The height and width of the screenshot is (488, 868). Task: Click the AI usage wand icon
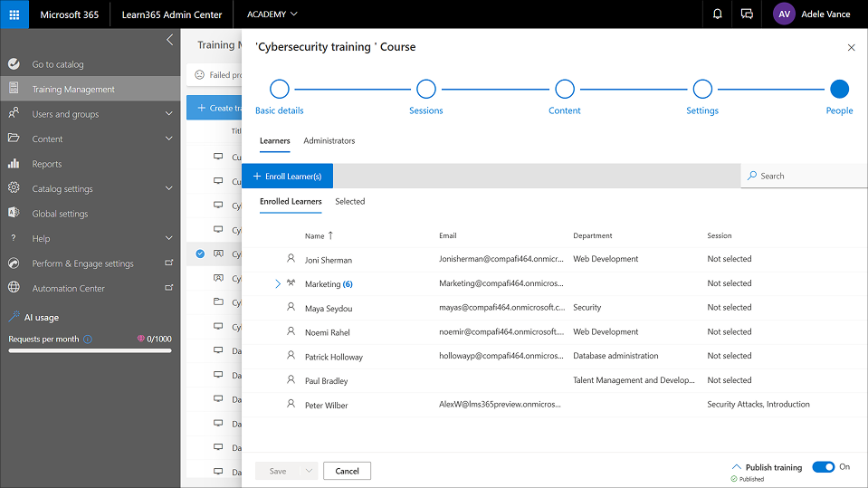click(x=14, y=316)
